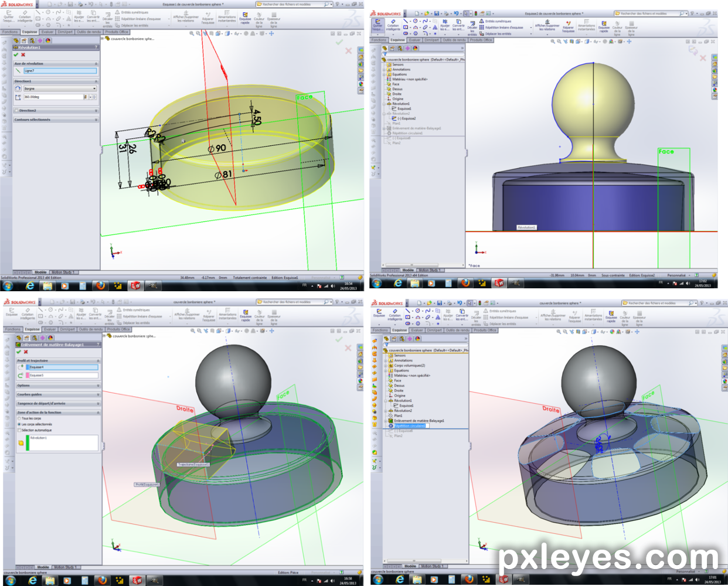Select Révolution2 in bottom-right feature tree
Screen dimensions: 728x586
tap(403, 411)
